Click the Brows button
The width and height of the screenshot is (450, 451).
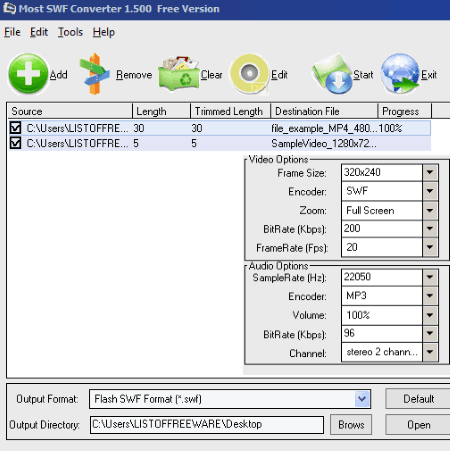pos(351,425)
